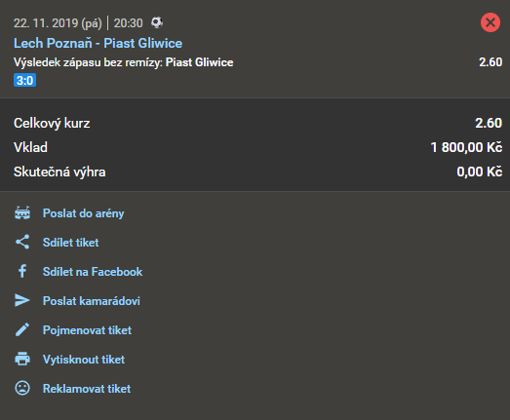
Task: Select Sdílet na Facebook
Action: coord(93,272)
